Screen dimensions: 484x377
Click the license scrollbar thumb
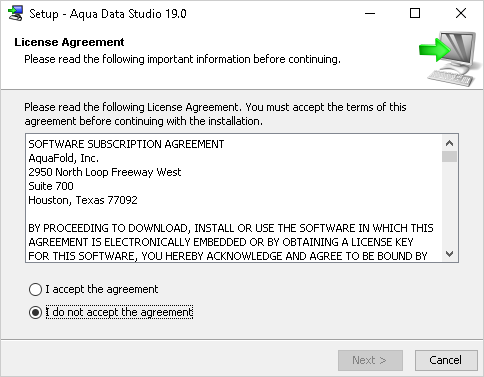[449, 156]
